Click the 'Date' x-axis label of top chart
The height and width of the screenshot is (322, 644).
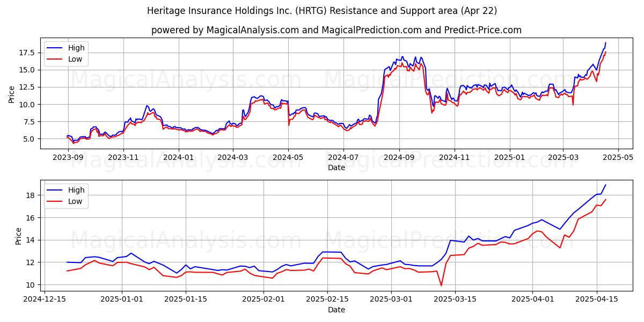pyautogui.click(x=336, y=167)
